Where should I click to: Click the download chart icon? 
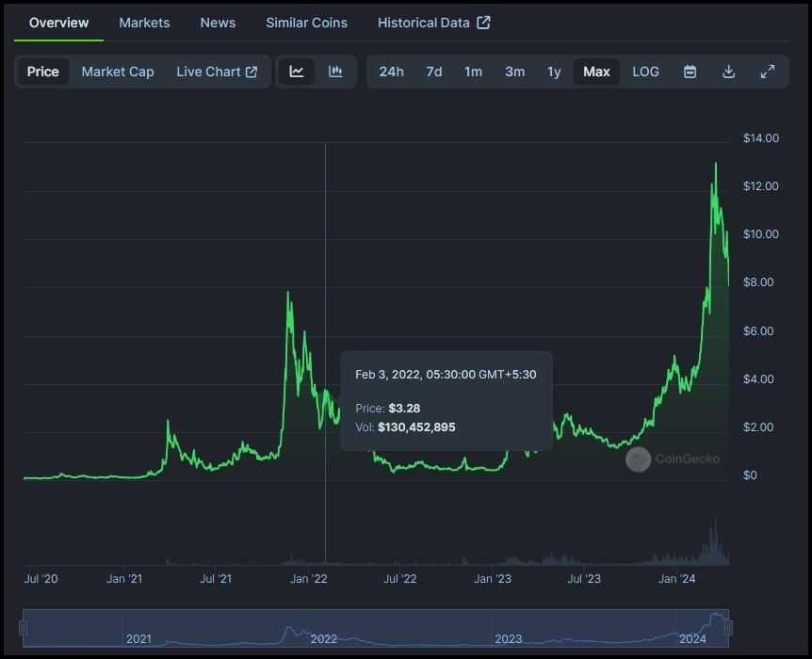tap(728, 71)
